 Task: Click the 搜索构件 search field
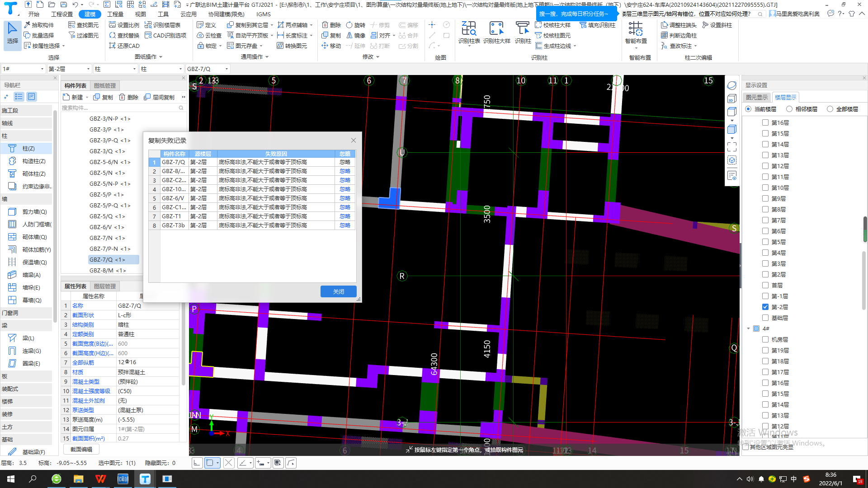pyautogui.click(x=123, y=108)
